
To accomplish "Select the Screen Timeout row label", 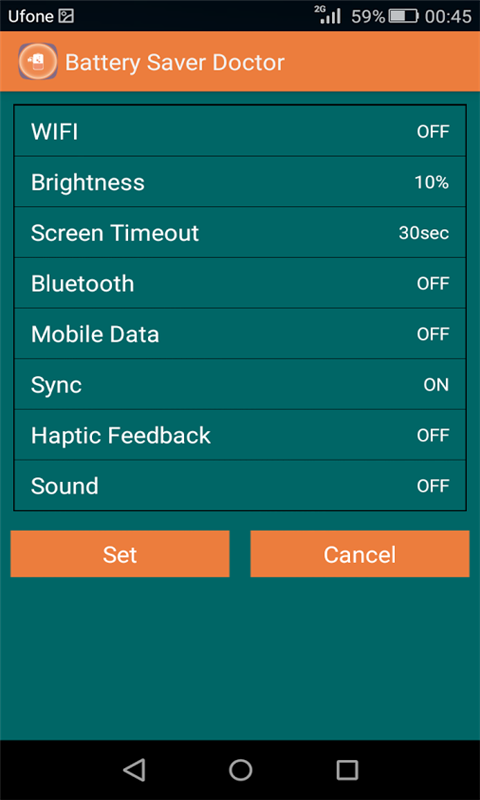I will (115, 233).
